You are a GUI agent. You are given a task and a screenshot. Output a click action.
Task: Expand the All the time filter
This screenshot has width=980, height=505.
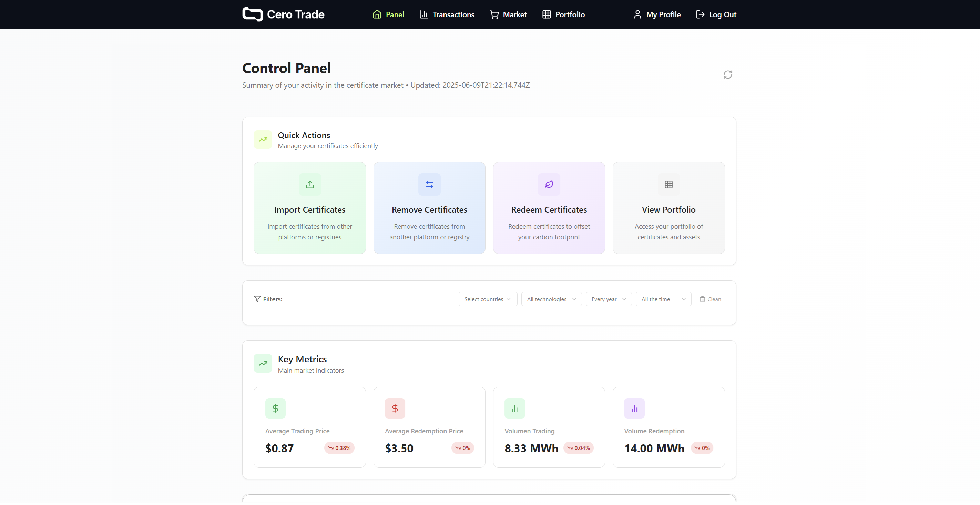[x=663, y=299]
